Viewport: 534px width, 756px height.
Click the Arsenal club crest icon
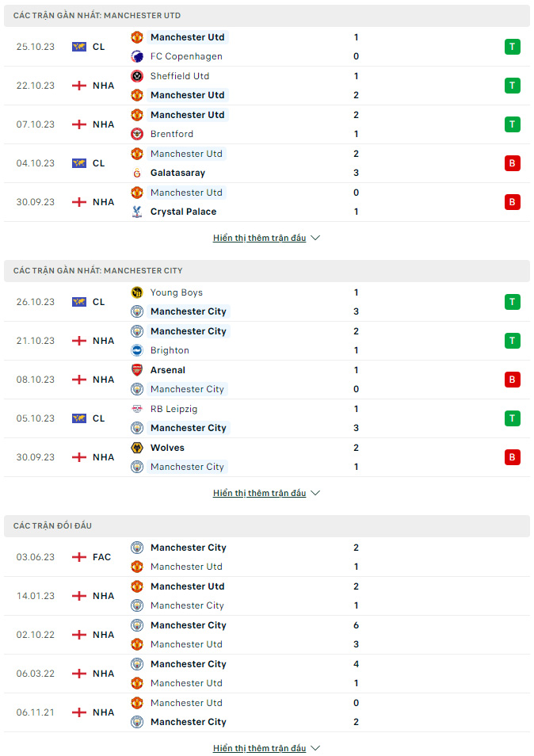(x=137, y=370)
